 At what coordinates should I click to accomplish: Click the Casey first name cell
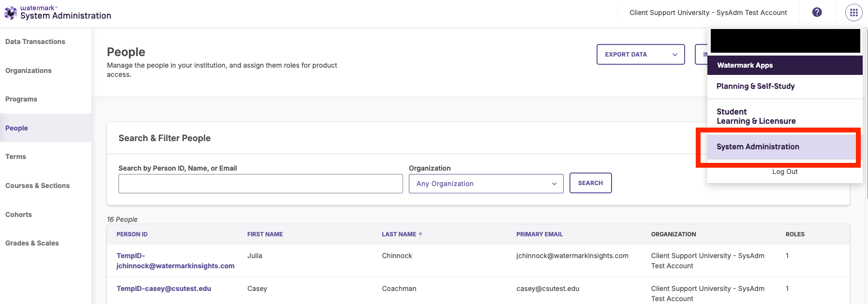point(257,289)
